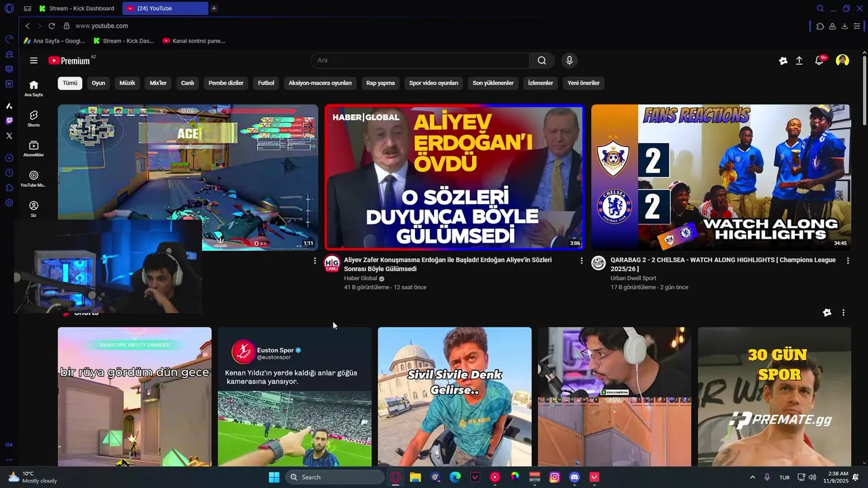
Task: Open new tab with plus button
Action: (214, 8)
